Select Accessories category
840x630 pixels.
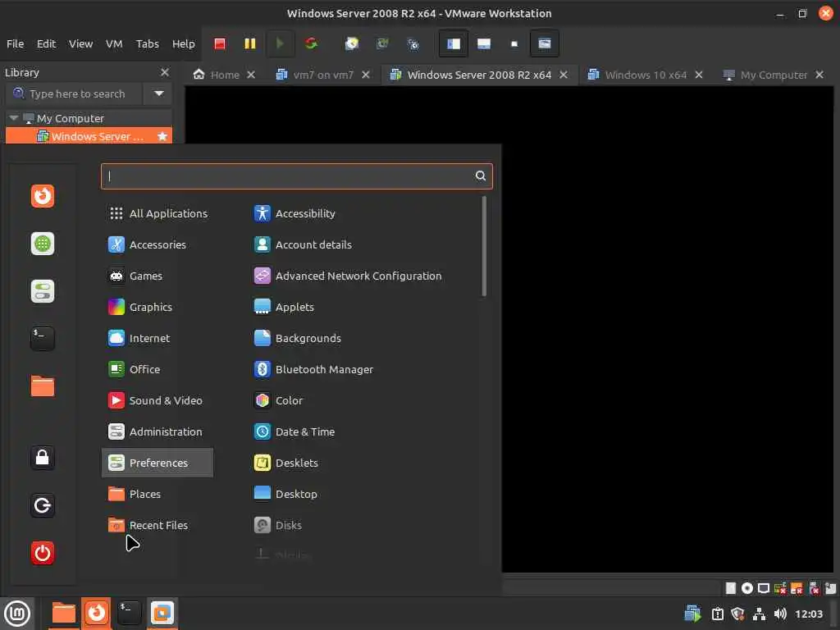(x=158, y=244)
